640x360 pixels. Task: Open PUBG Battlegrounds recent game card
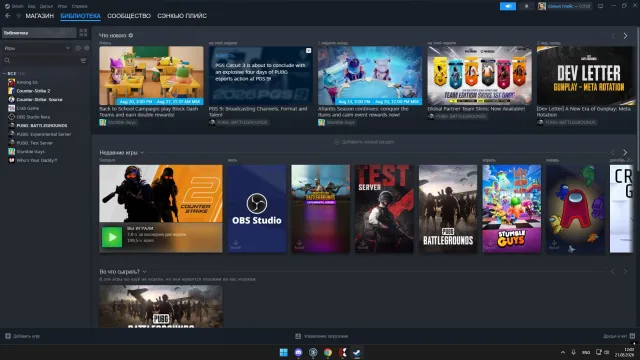coord(448,209)
